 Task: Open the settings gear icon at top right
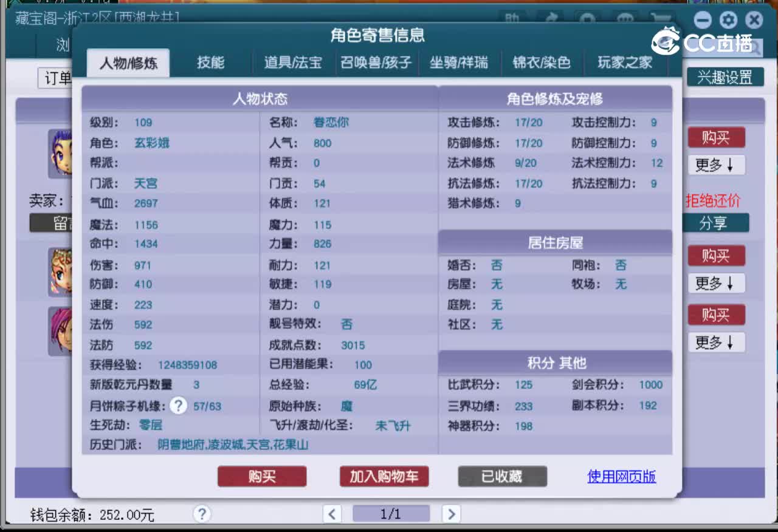[728, 20]
